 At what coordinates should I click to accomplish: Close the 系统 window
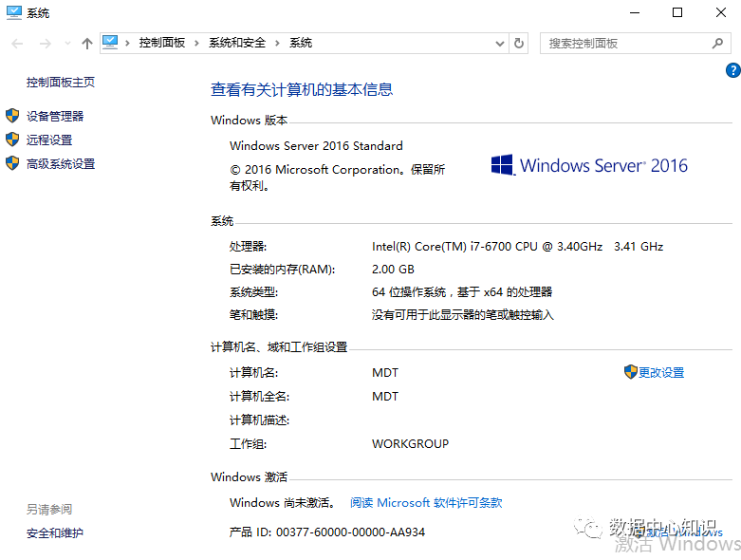pos(721,12)
